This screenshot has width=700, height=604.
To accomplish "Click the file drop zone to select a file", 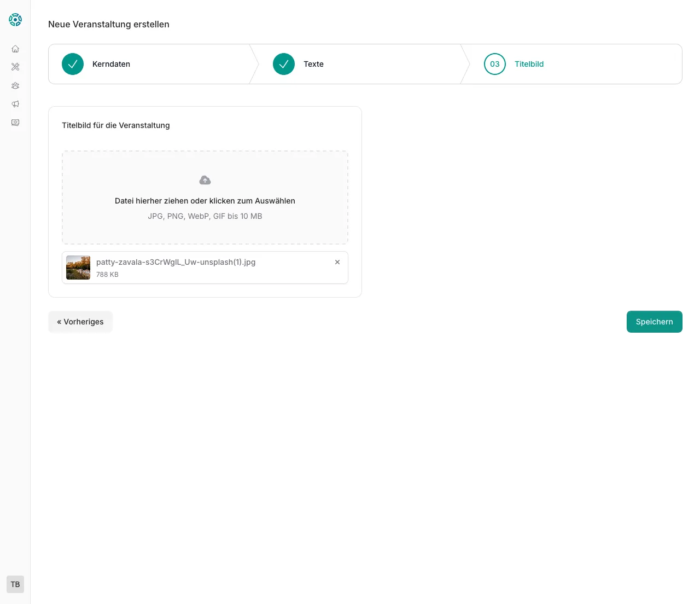I will 205,198.
